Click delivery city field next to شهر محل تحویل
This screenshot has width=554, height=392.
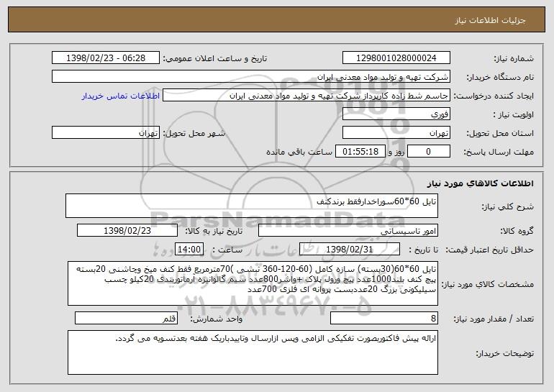coord(106,133)
